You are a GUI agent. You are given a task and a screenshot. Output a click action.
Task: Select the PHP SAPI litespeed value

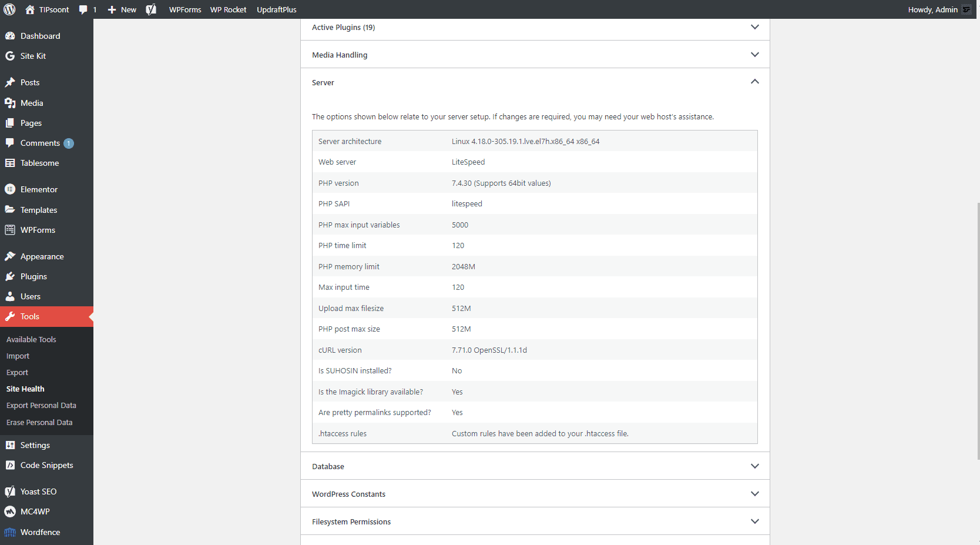point(467,203)
